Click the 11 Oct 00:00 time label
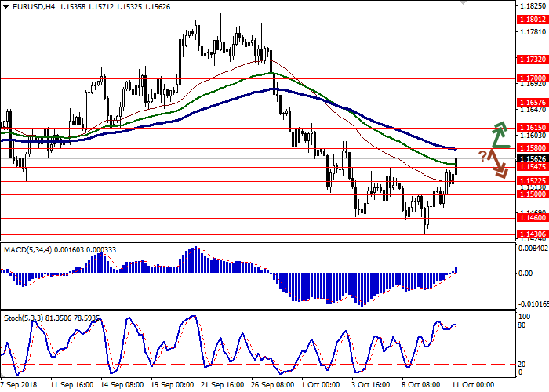Viewport: 549px width, 392px height. click(474, 385)
